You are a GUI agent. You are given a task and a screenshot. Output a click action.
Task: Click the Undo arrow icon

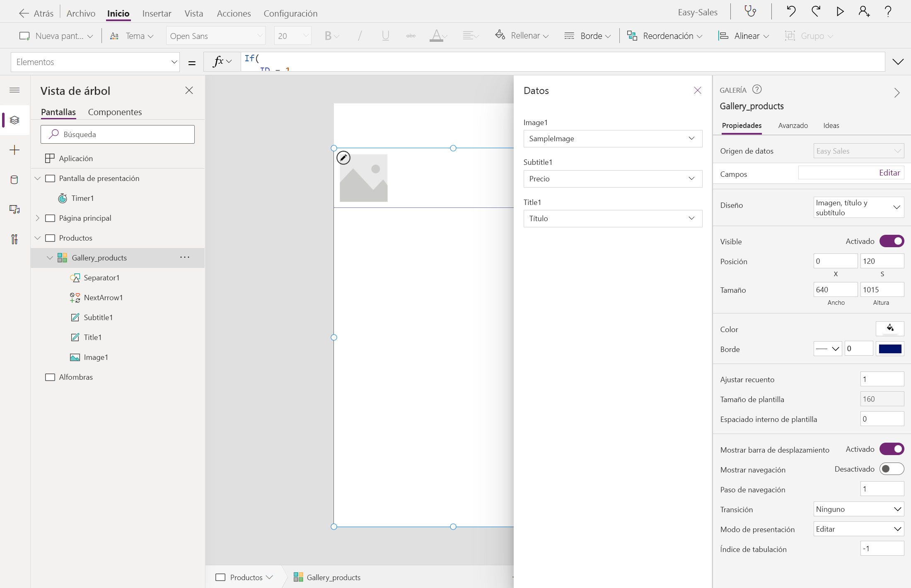[791, 11]
